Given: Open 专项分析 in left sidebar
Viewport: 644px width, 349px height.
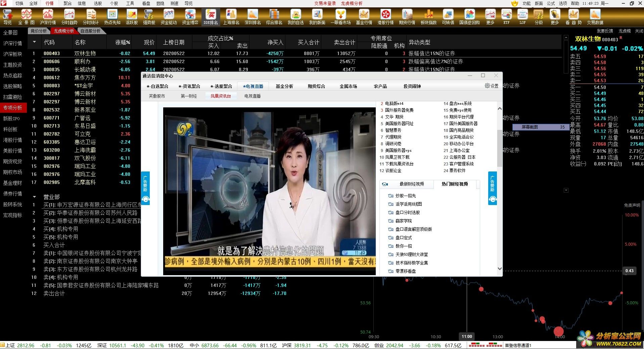Looking at the screenshot, I should [x=13, y=108].
